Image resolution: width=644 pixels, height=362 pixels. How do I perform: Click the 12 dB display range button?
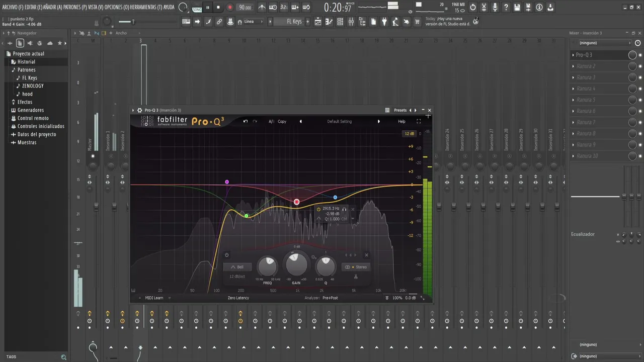pyautogui.click(x=410, y=134)
